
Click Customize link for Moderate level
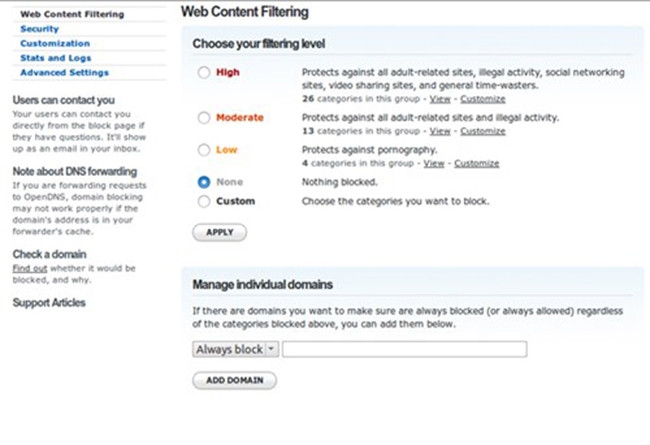482,131
